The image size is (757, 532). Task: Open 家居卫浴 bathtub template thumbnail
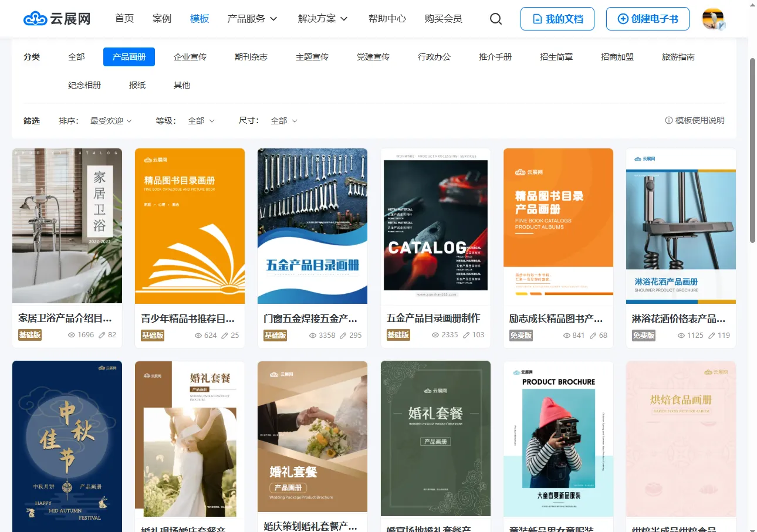[x=67, y=226]
